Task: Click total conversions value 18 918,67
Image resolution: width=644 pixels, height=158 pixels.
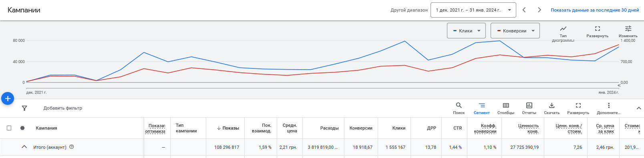Action: click(362, 147)
